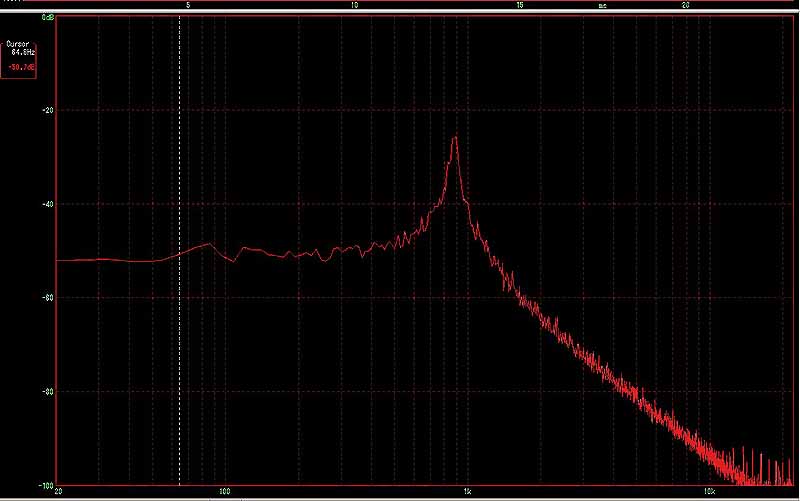Click the 10k frequency axis label
Screen dimensions: 800x501
(708, 492)
